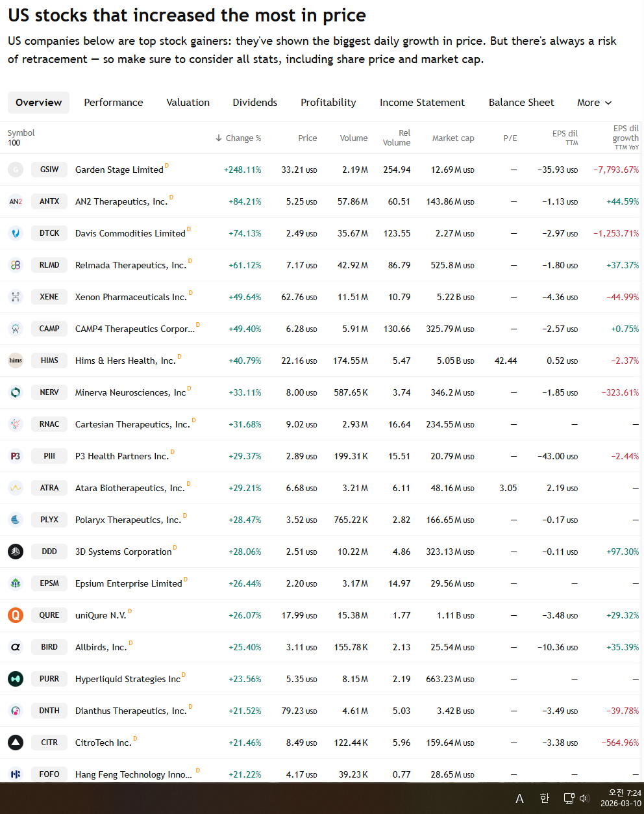The image size is (644, 814).
Task: Open the Dividends tab
Action: [255, 103]
